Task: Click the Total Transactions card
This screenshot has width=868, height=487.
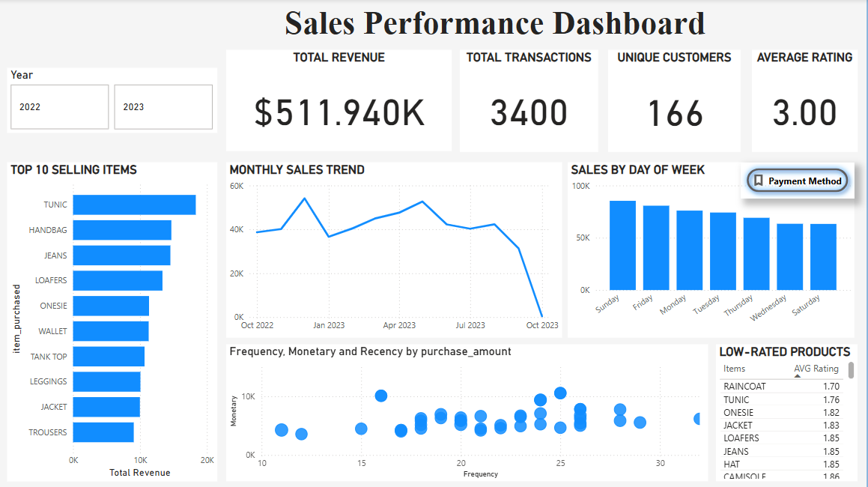Action: (529, 101)
